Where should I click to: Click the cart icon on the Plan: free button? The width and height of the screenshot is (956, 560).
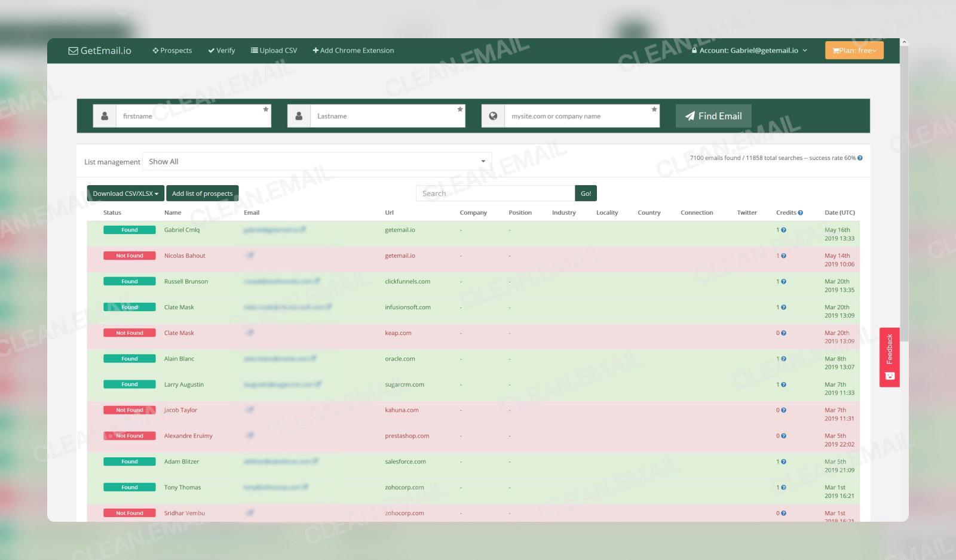[835, 50]
